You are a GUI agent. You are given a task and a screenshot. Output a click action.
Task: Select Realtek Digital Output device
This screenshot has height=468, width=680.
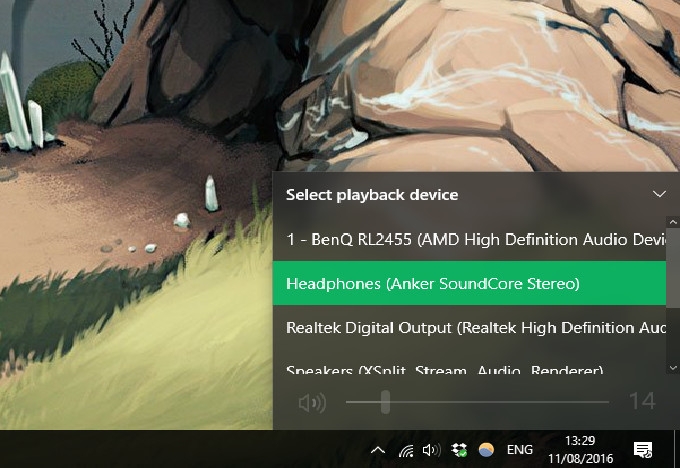coord(469,327)
